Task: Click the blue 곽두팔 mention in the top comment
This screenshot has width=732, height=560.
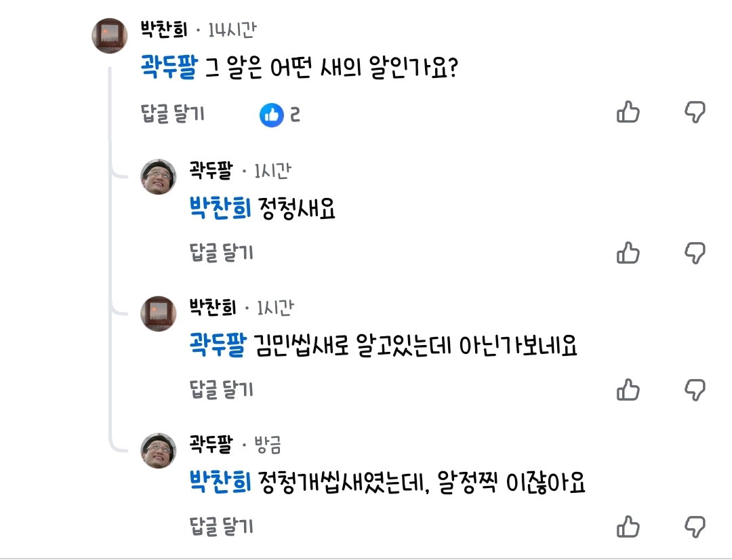Action: tap(169, 67)
